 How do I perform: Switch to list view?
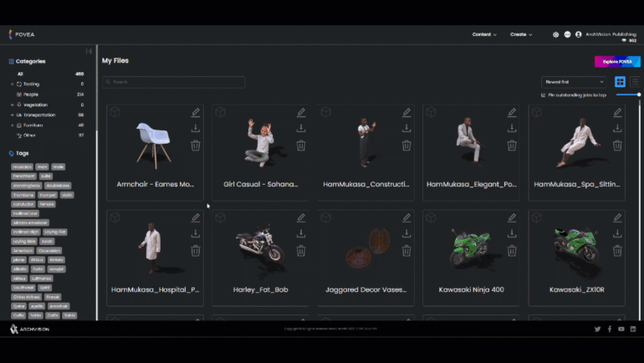(x=635, y=82)
